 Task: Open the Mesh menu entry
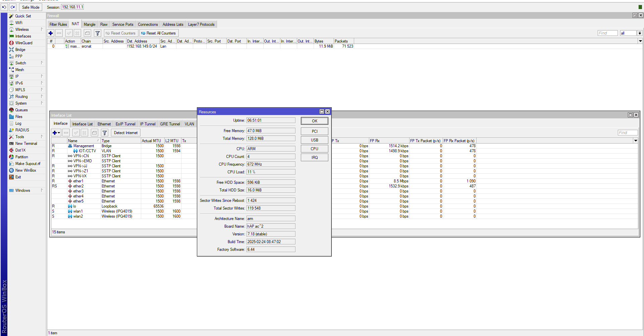click(19, 70)
